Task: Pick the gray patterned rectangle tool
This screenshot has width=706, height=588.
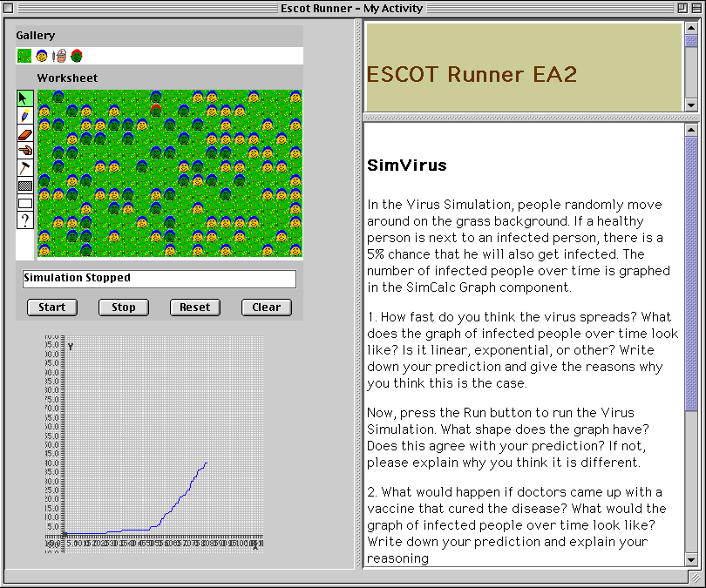Action: click(x=24, y=186)
